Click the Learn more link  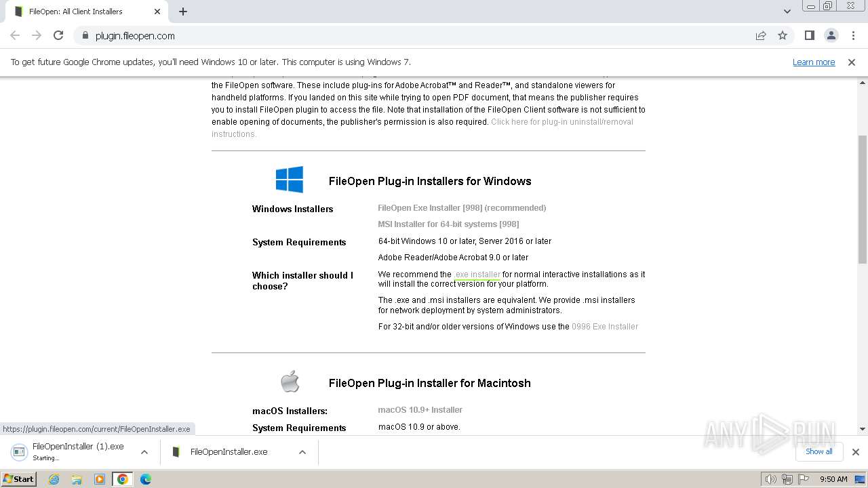814,62
